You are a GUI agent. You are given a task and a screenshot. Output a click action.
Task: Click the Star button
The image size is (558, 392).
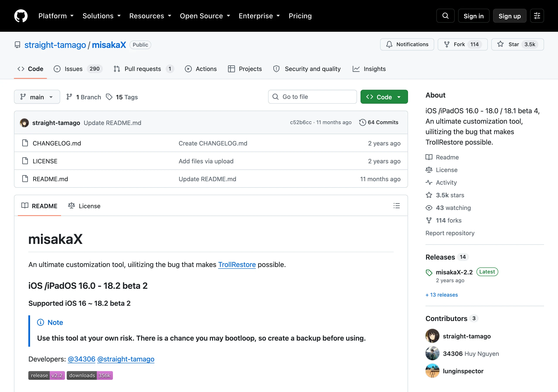pyautogui.click(x=517, y=44)
